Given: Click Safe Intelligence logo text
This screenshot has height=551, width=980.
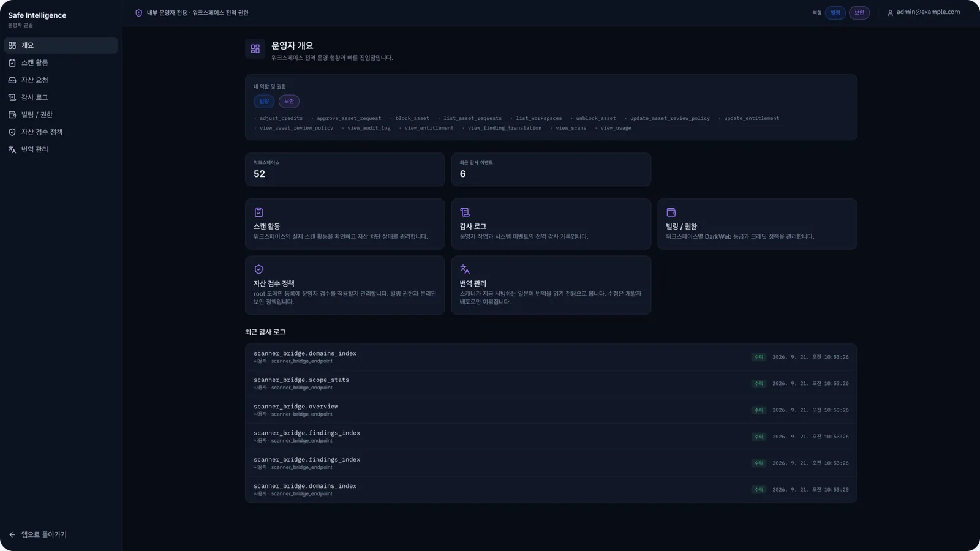Looking at the screenshot, I should click(x=37, y=15).
